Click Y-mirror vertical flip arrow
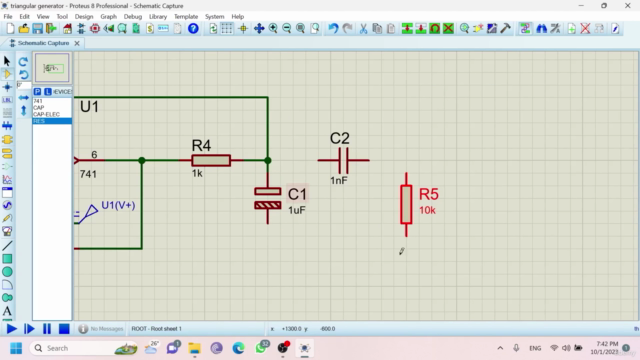Image resolution: width=640 pixels, height=360 pixels. point(23,111)
